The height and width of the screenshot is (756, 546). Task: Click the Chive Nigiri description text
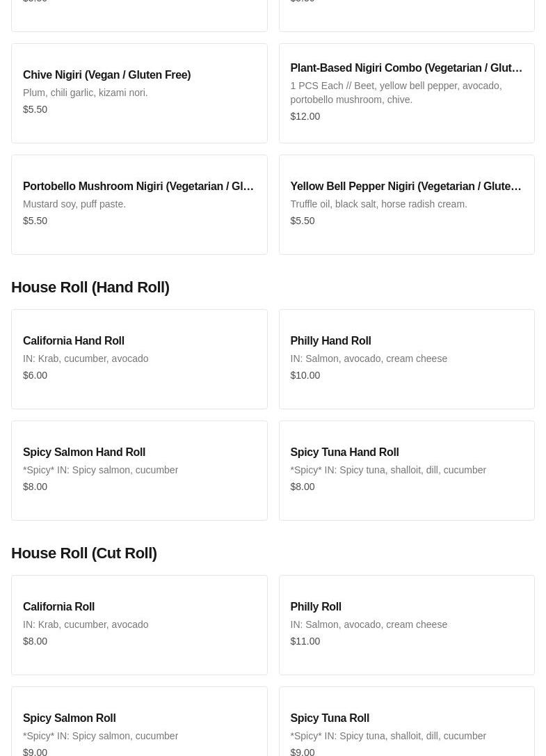coord(86,93)
